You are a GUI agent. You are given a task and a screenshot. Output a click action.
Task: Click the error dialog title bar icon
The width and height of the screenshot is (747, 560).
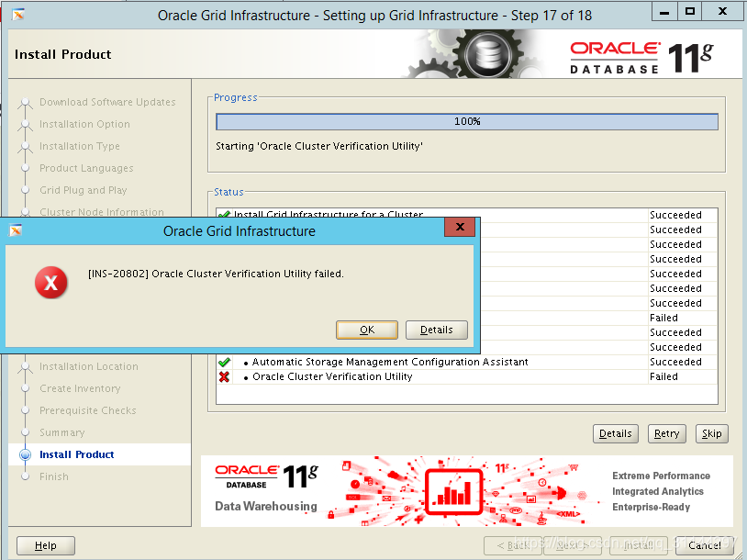coord(16,230)
